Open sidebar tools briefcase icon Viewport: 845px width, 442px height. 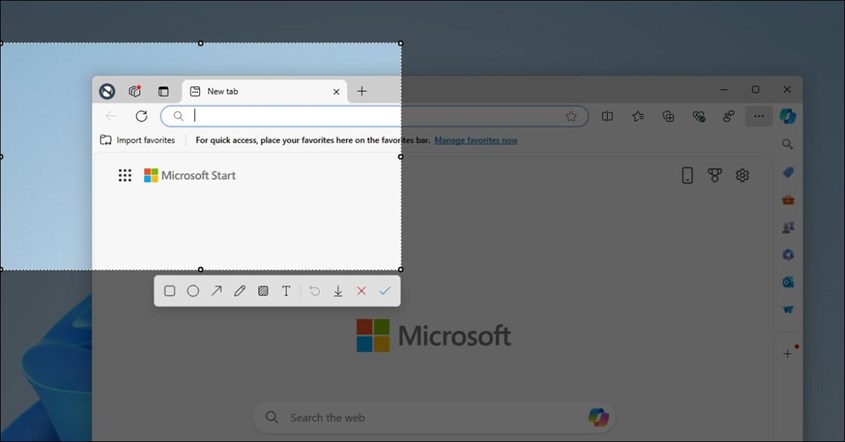(788, 199)
